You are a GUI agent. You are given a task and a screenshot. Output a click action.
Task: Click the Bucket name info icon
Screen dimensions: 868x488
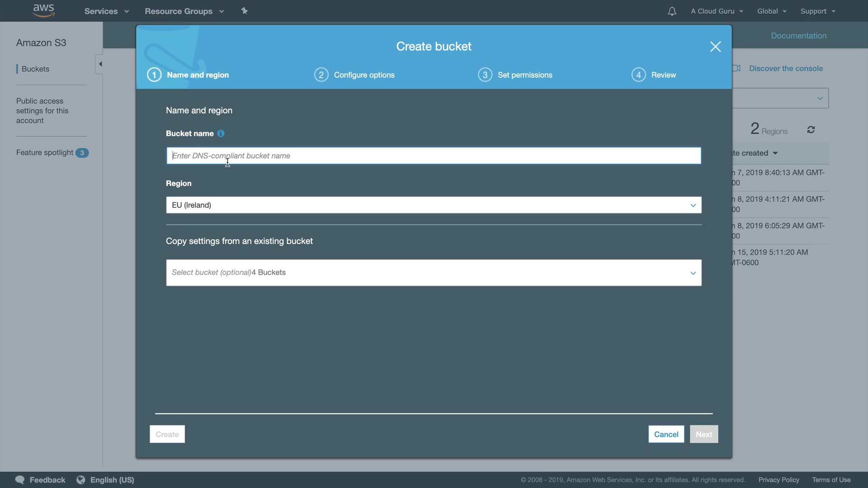pos(221,133)
